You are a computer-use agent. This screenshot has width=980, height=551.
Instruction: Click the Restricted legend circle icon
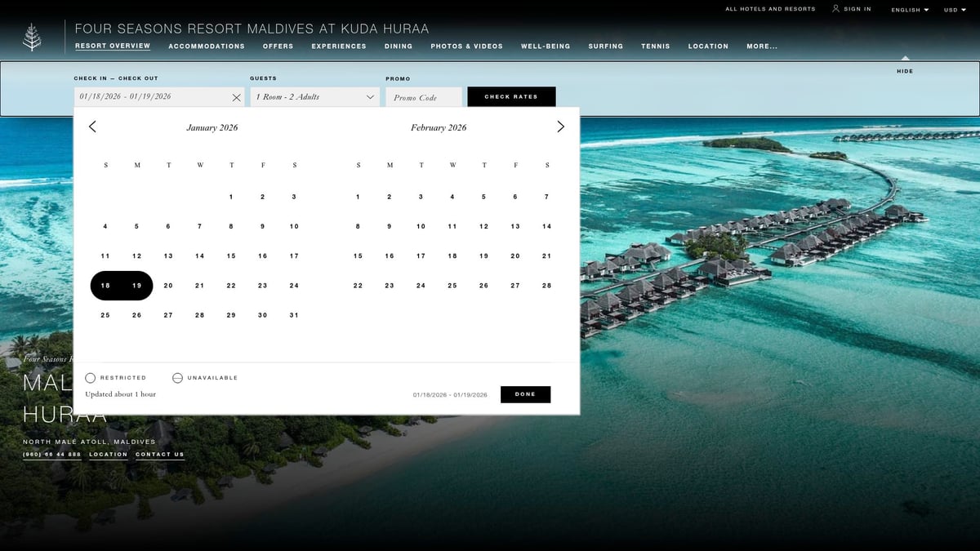coord(91,377)
